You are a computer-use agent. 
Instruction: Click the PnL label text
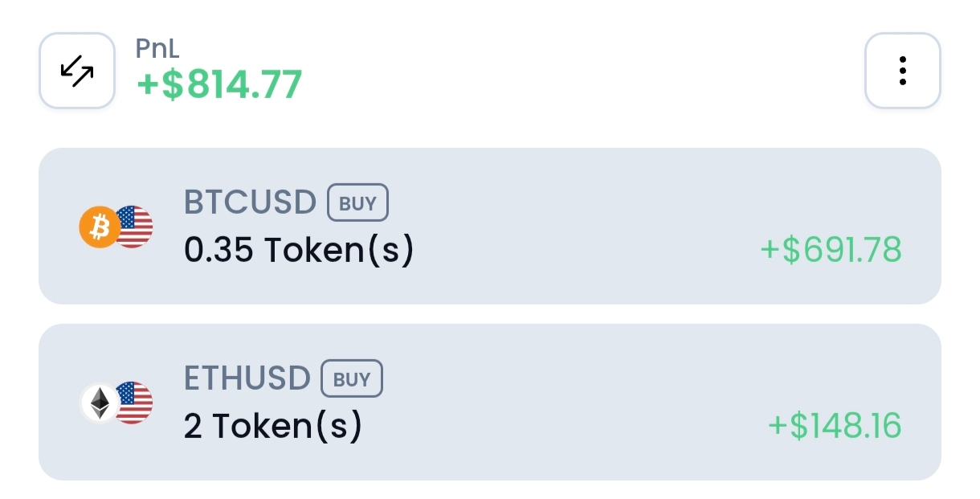pos(157,48)
